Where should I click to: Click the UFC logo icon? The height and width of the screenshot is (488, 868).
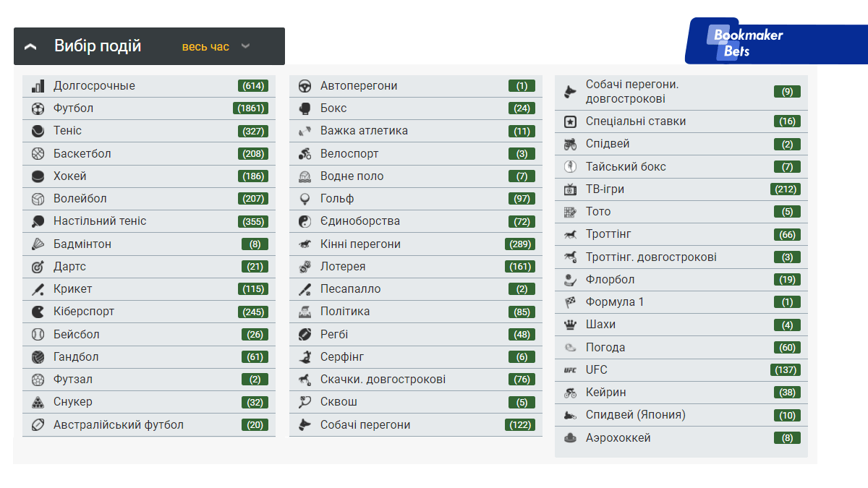coord(570,370)
